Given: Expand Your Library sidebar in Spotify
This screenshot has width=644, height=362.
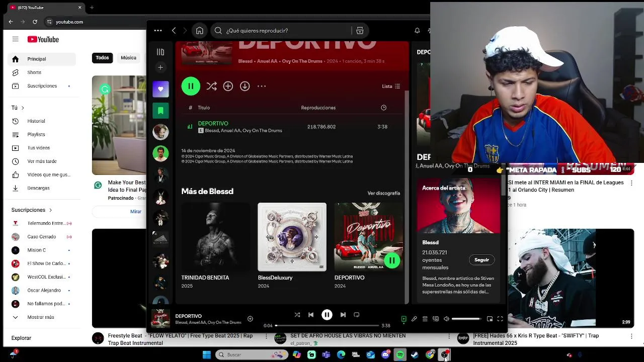Looking at the screenshot, I should (160, 52).
